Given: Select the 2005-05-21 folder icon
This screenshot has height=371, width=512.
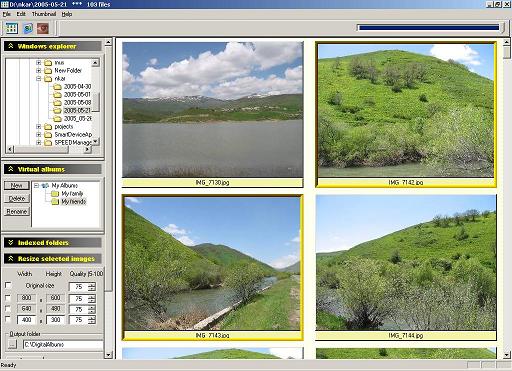Looking at the screenshot, I should (57, 111).
